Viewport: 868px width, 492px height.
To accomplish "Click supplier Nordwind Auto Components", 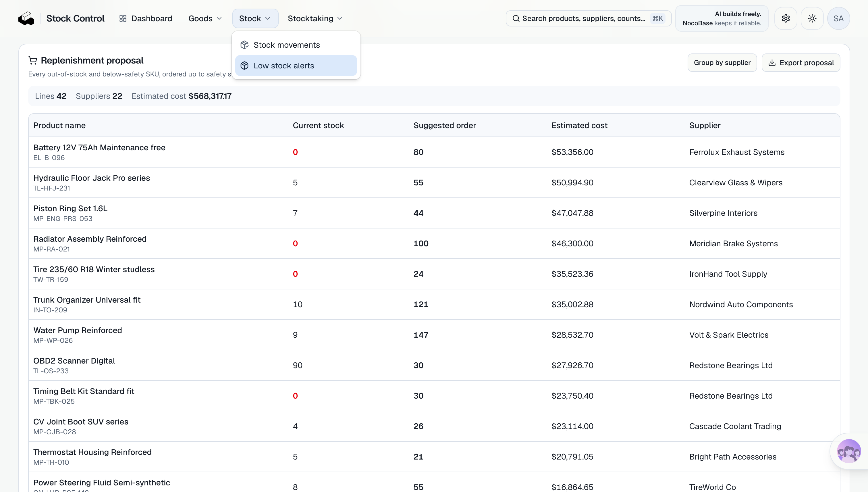I will 741,304.
